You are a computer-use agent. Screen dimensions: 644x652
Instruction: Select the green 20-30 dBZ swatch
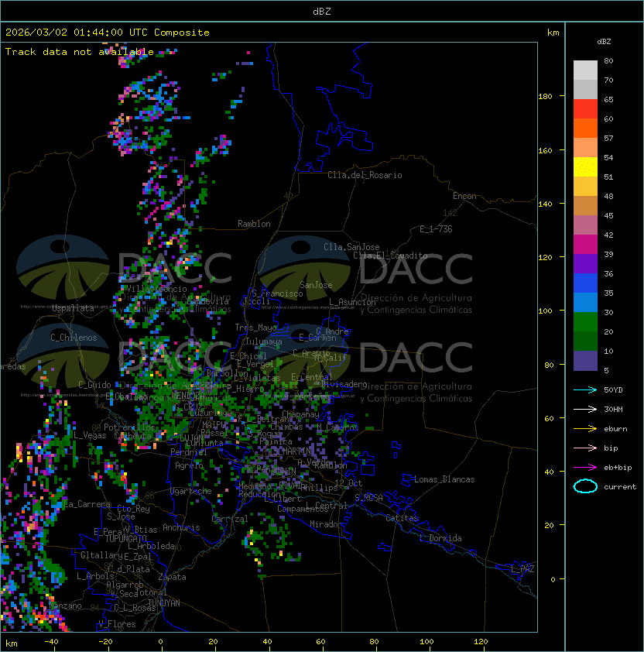coord(585,322)
